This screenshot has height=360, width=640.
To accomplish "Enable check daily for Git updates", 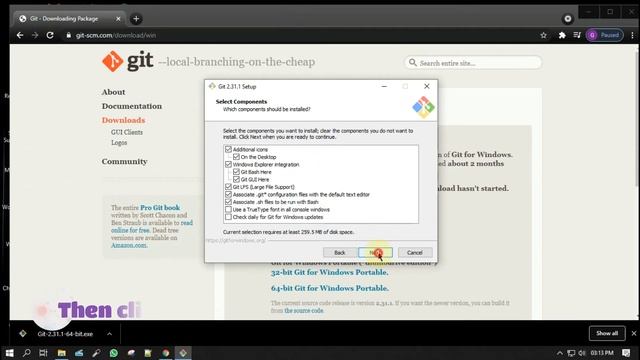I will click(228, 217).
